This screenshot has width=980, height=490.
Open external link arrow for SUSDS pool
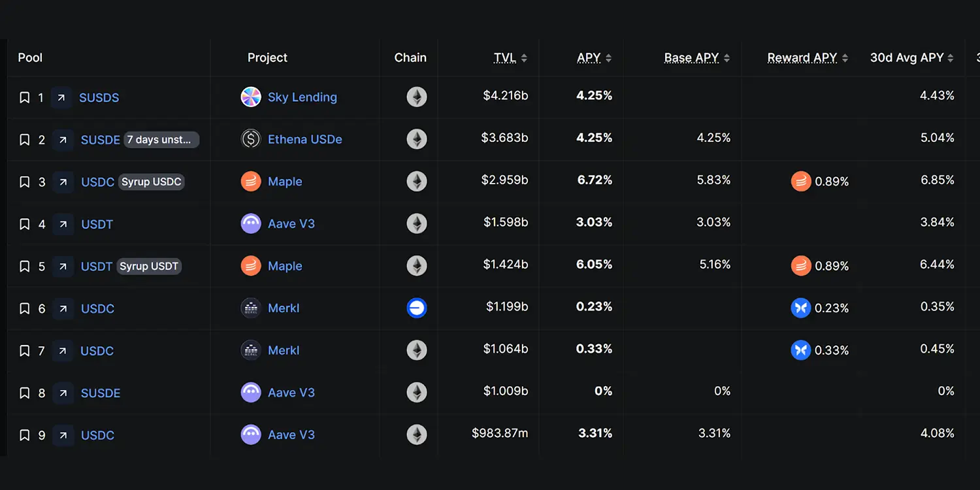pyautogui.click(x=61, y=98)
